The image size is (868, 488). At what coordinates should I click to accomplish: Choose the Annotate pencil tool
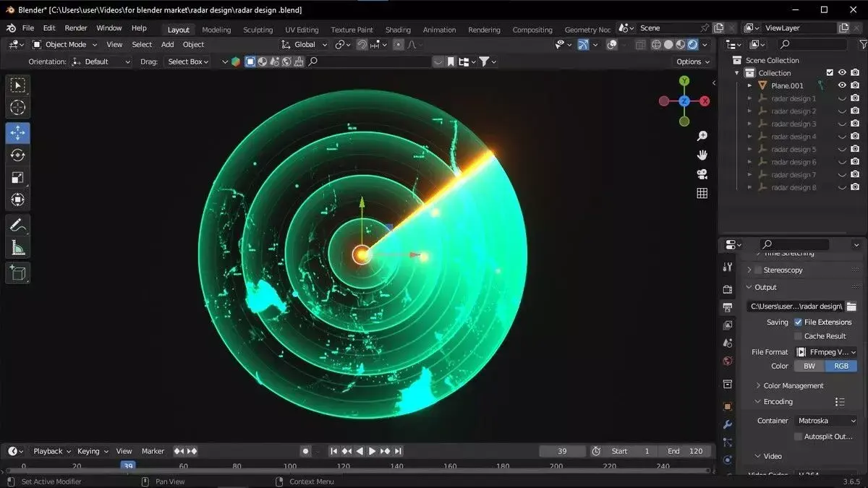click(x=18, y=226)
